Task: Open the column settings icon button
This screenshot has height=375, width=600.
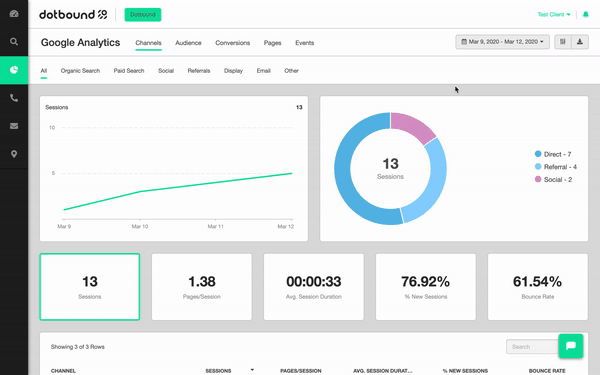Action: click(x=563, y=42)
